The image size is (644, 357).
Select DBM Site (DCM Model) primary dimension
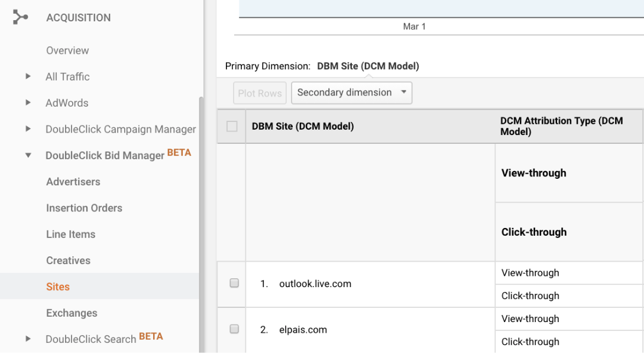368,66
